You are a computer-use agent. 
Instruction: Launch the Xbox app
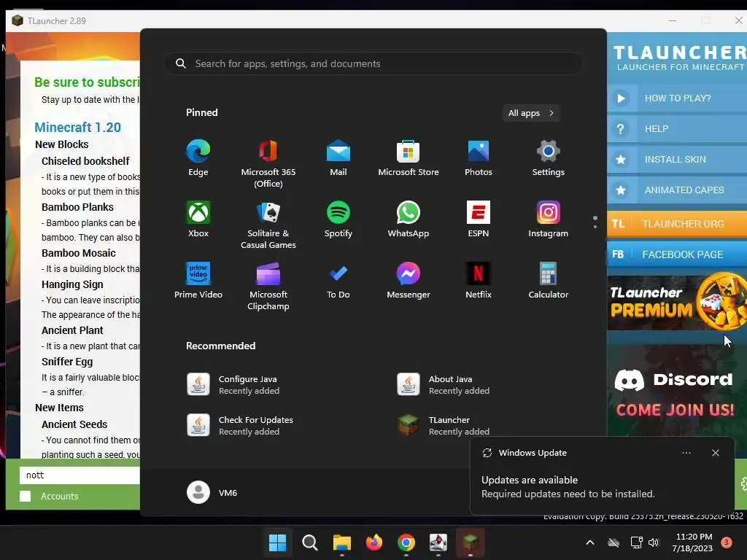point(198,219)
